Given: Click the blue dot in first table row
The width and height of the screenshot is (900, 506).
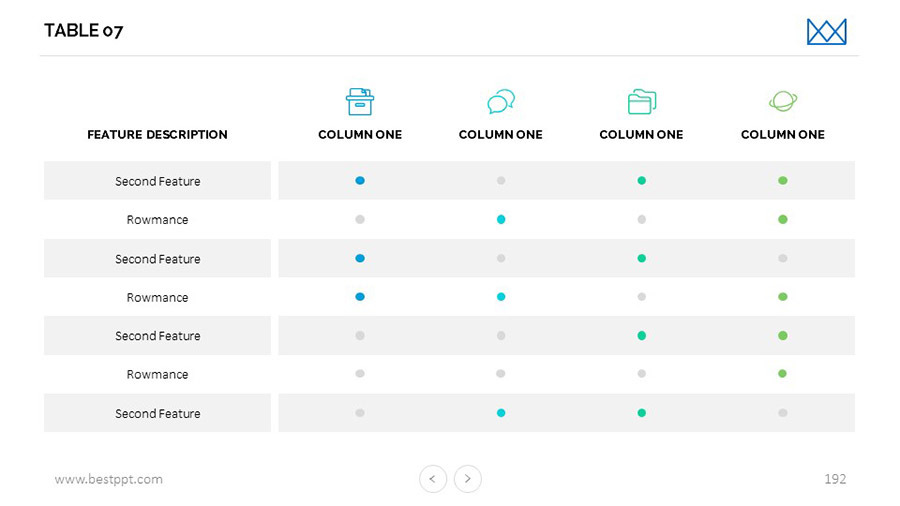Looking at the screenshot, I should pos(360,181).
